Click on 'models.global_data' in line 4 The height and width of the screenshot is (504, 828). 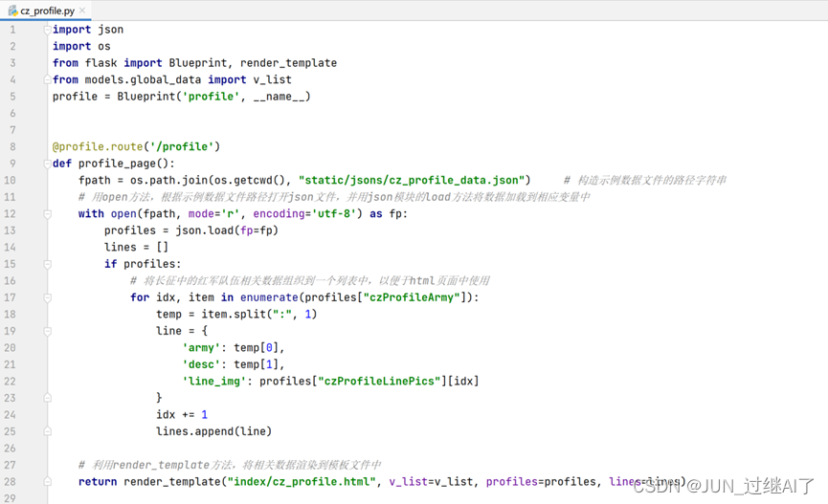pyautogui.click(x=143, y=79)
